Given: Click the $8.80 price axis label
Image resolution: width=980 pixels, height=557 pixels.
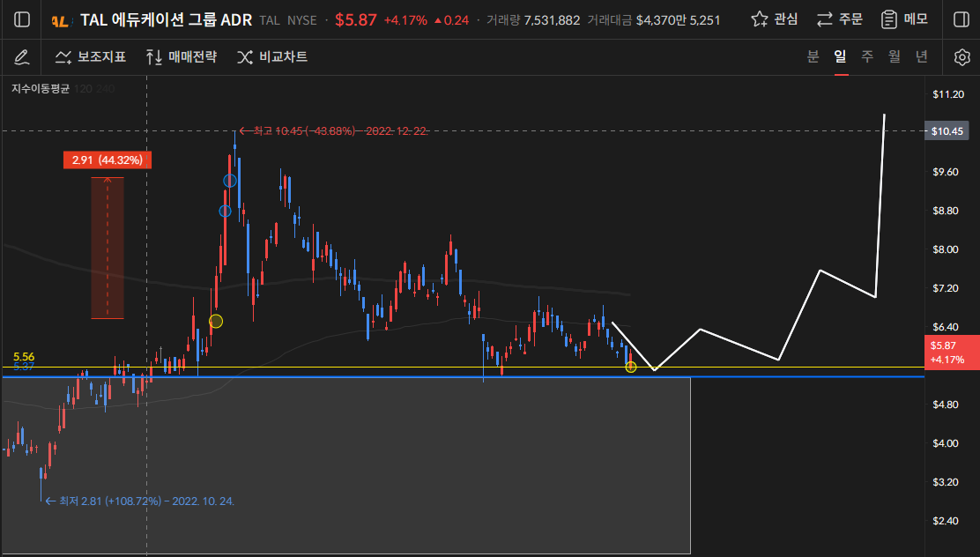Looking at the screenshot, I should coord(946,211).
